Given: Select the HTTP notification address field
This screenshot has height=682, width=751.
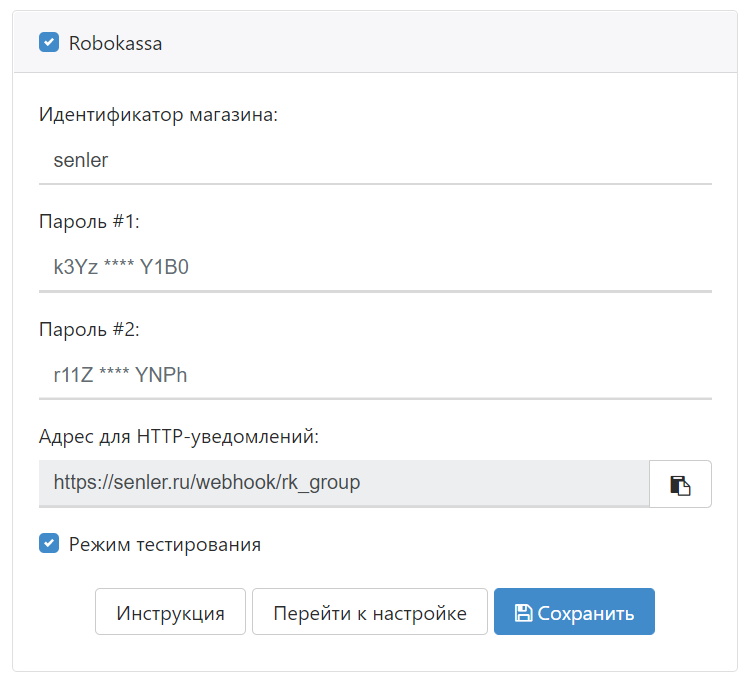Looking at the screenshot, I should [x=343, y=483].
